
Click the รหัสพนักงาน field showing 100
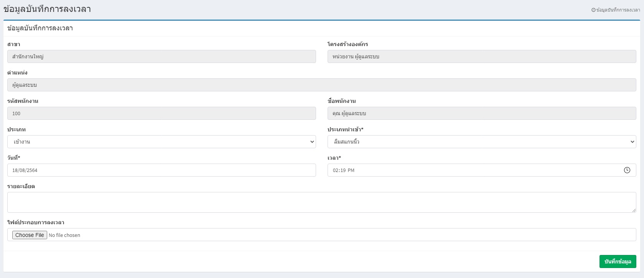[161, 113]
